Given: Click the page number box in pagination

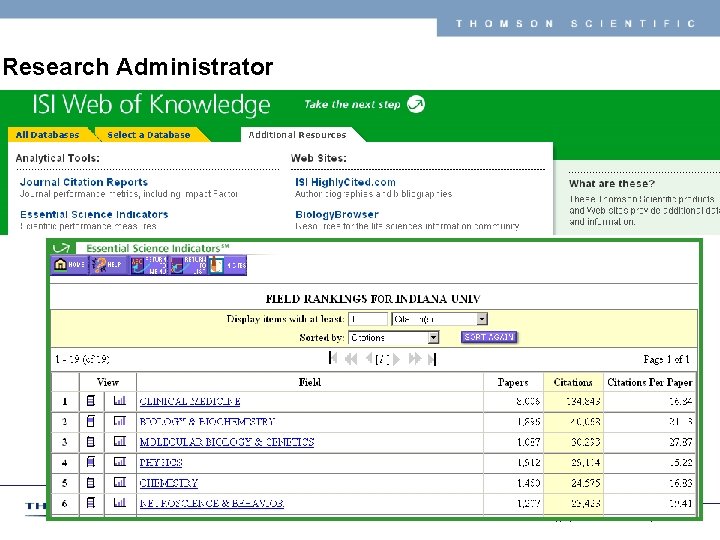Looking at the screenshot, I should click(x=382, y=359).
